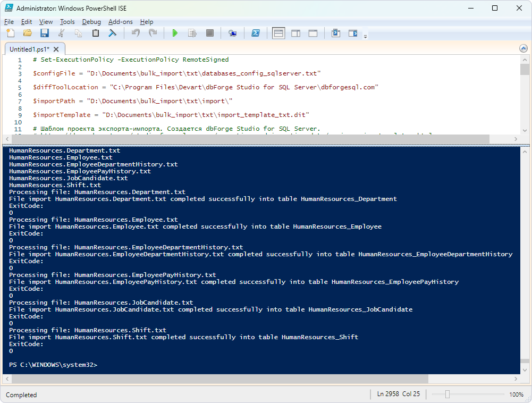
Task: Click the $importPath line in the editor
Action: click(133, 101)
